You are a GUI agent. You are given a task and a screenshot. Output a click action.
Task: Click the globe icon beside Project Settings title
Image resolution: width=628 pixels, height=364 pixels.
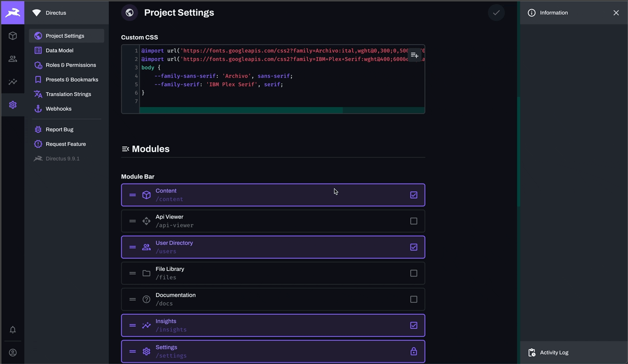pyautogui.click(x=130, y=13)
